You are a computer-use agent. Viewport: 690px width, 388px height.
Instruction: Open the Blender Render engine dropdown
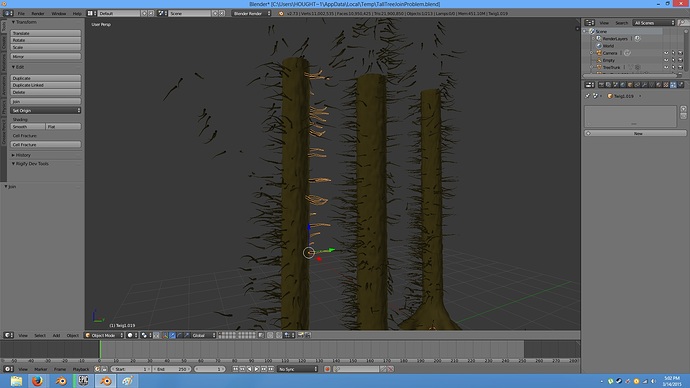252,13
